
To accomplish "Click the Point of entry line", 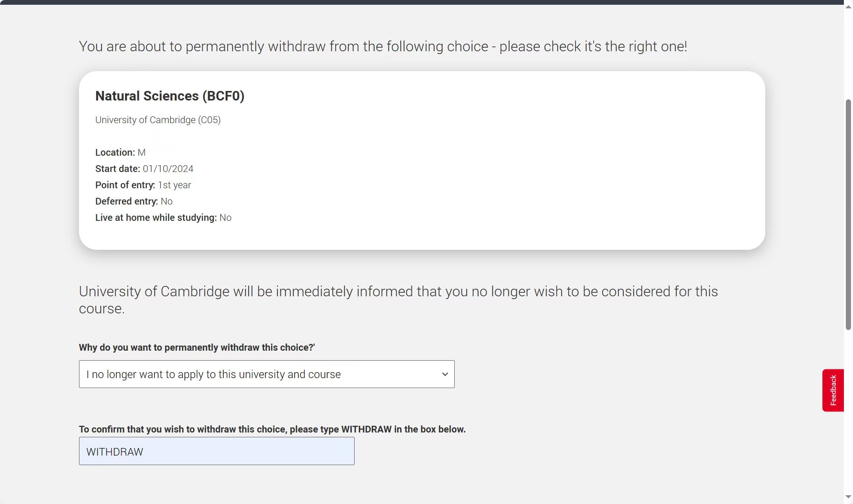I will coord(143,185).
